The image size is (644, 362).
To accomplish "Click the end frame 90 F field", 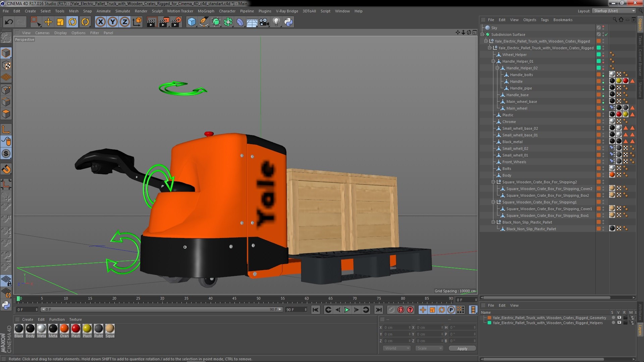I will tap(296, 310).
